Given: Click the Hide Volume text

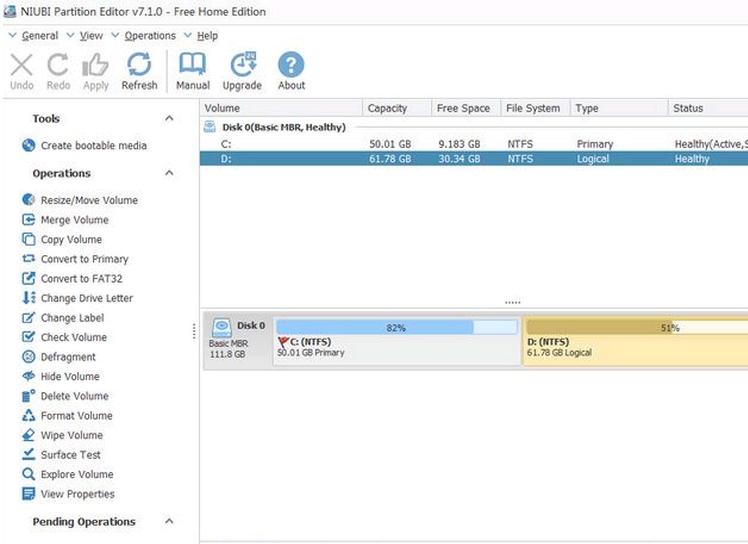Looking at the screenshot, I should (70, 376).
